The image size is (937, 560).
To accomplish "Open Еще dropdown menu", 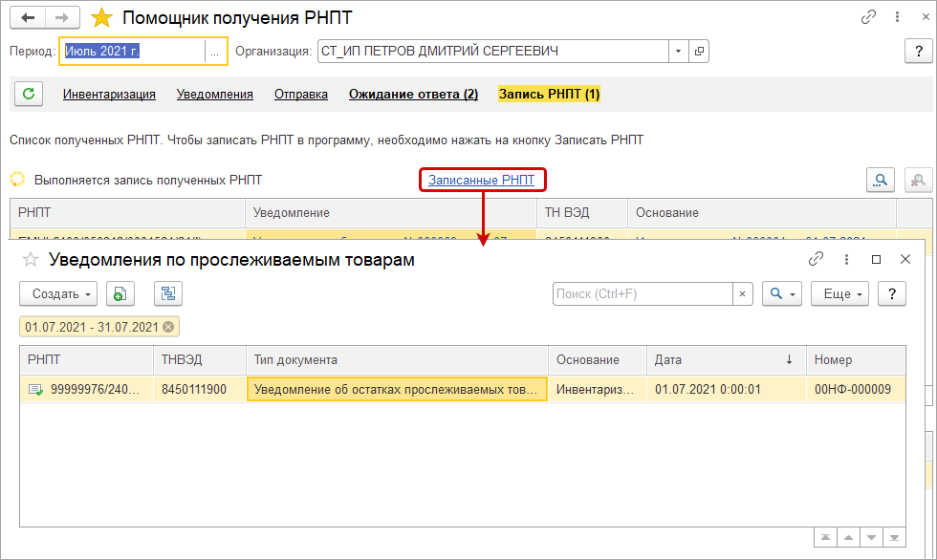I will (x=839, y=293).
